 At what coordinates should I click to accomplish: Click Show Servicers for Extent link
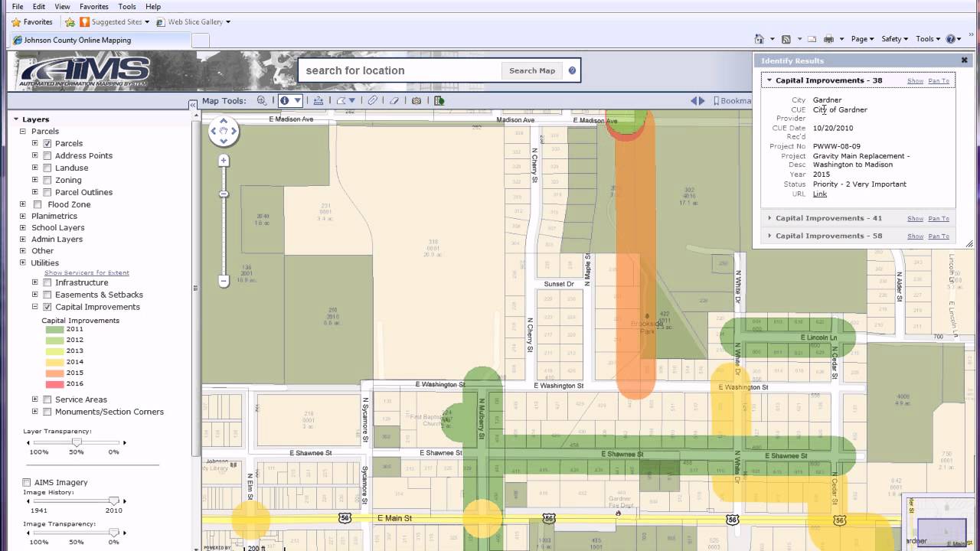tap(87, 273)
